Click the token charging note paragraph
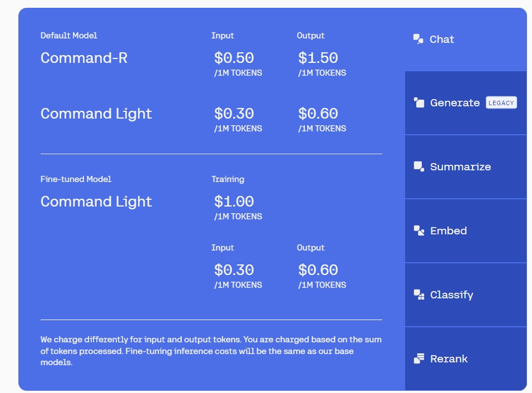This screenshot has width=532, height=393. tap(211, 351)
